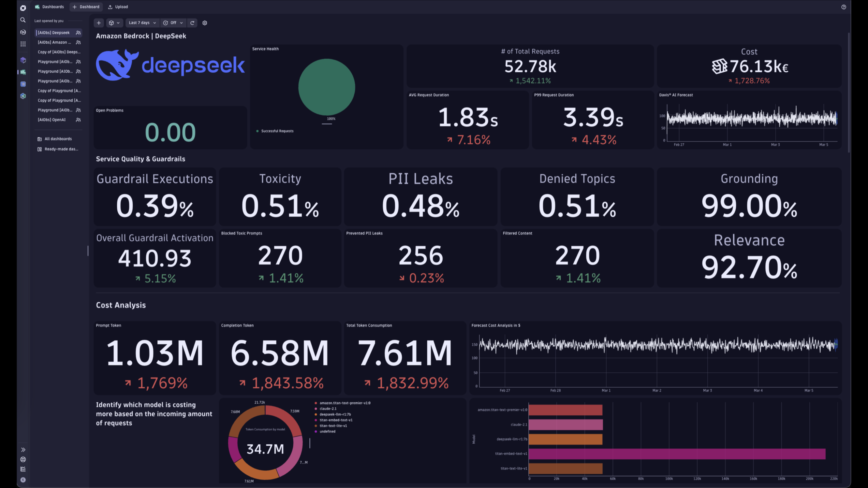Click the All dashboards list icon
The height and width of the screenshot is (488, 868).
[39, 139]
